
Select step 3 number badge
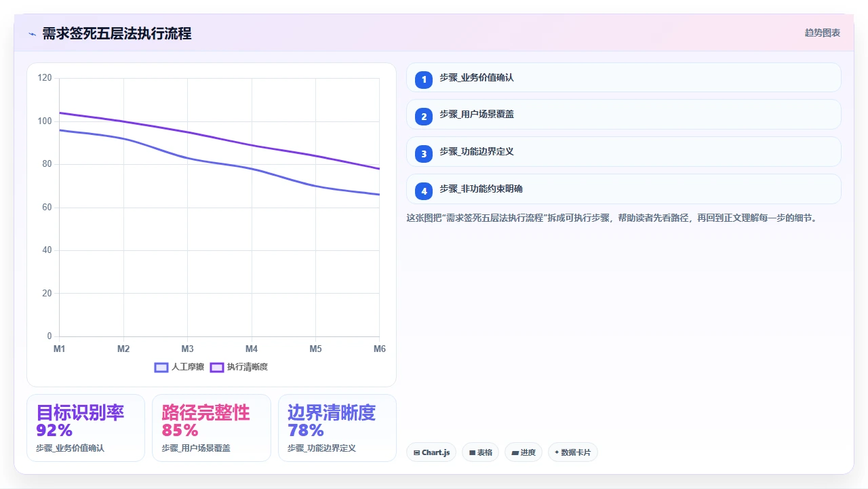(424, 154)
